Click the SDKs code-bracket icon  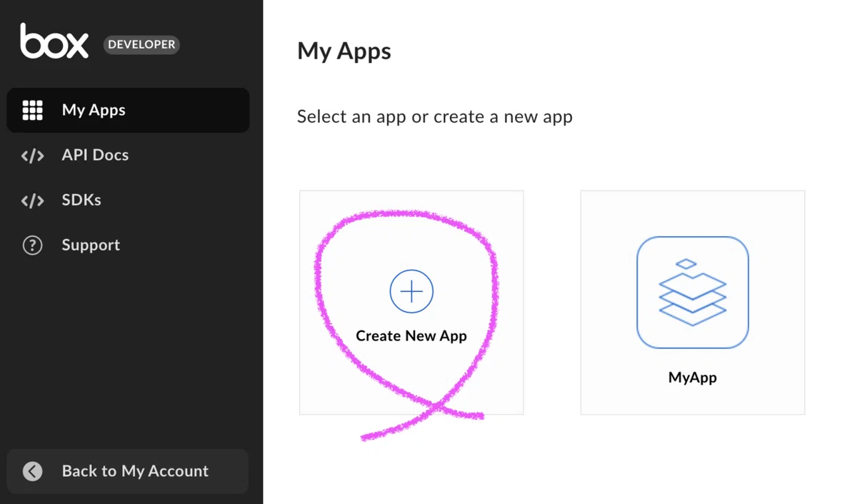(33, 200)
